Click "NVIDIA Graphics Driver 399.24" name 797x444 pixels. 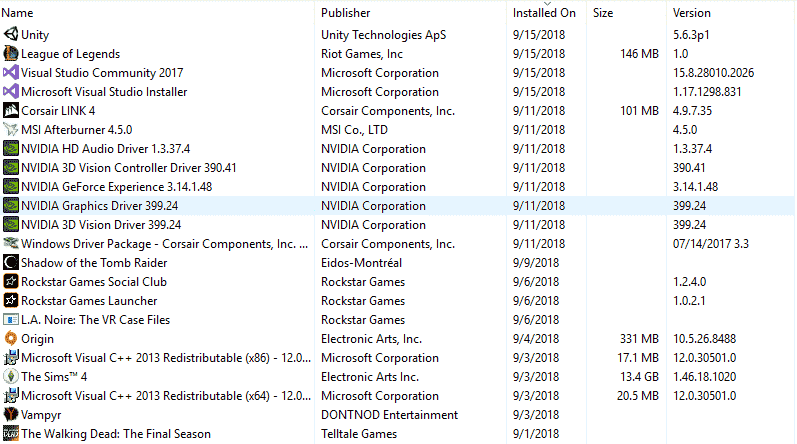100,205
